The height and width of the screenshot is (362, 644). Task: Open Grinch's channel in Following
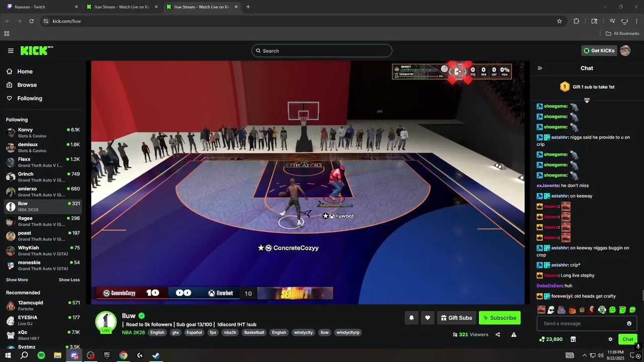[x=43, y=177]
